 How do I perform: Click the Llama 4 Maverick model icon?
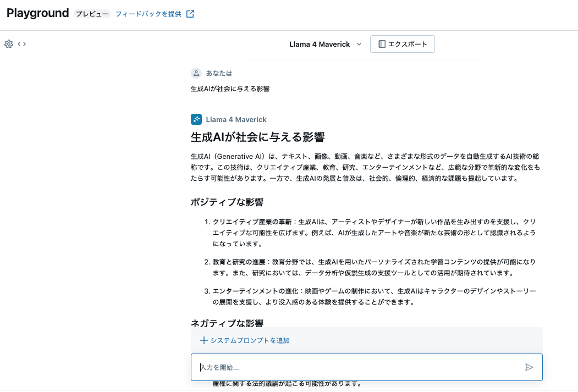point(196,119)
